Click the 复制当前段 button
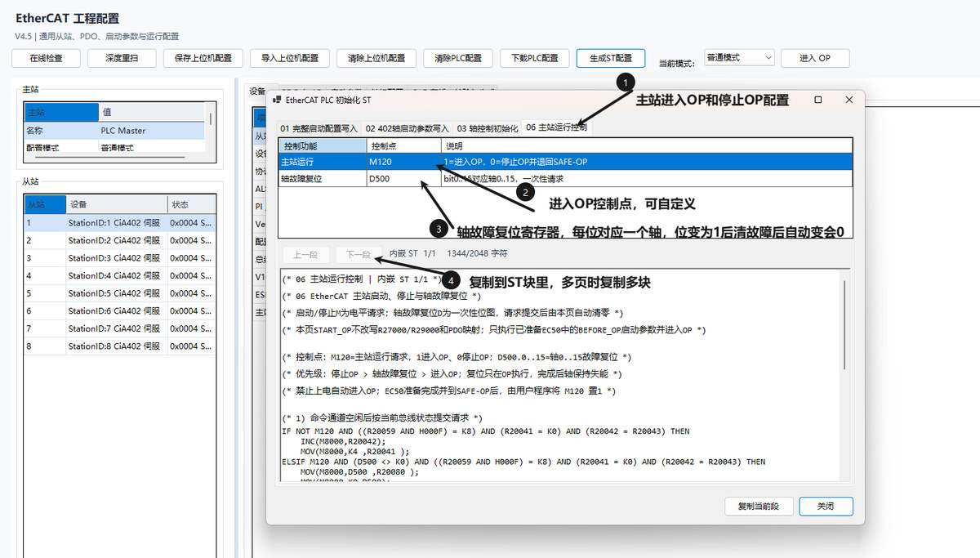The image size is (980, 558). 759,506
